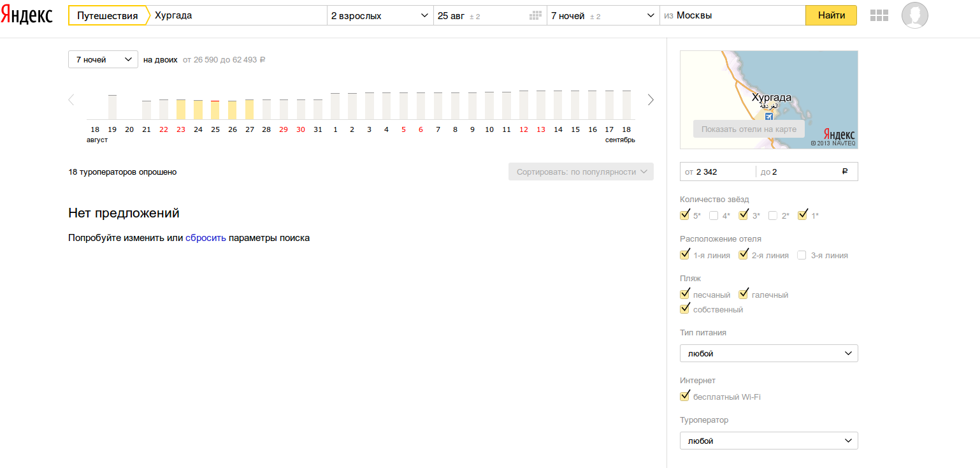Click the minimum price от field
The width and height of the screenshot is (980, 468).
point(717,172)
